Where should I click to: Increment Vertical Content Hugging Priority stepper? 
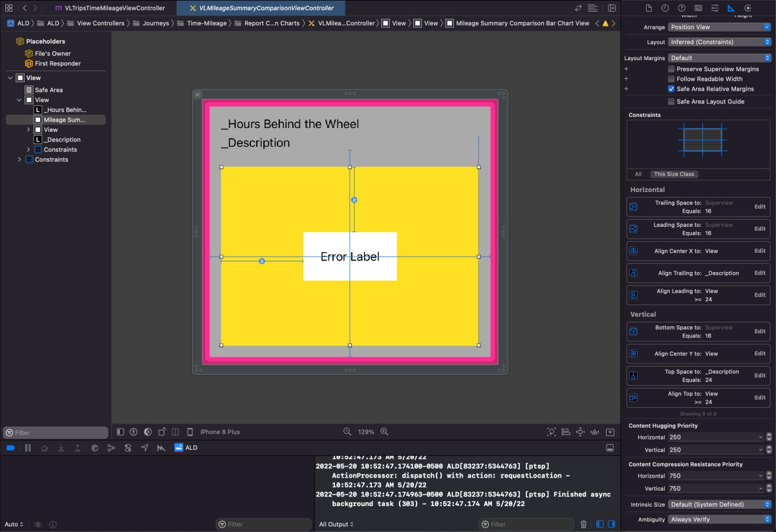[768, 448]
